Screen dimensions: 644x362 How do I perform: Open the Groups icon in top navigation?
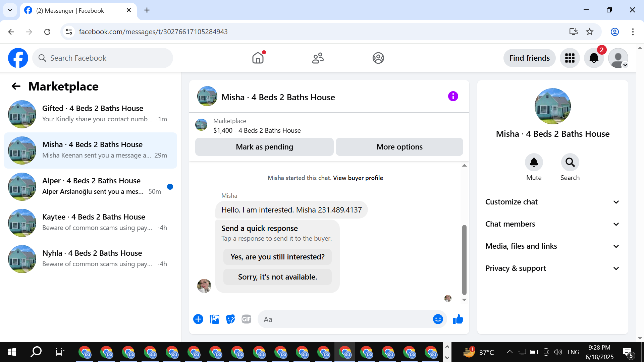pyautogui.click(x=378, y=58)
